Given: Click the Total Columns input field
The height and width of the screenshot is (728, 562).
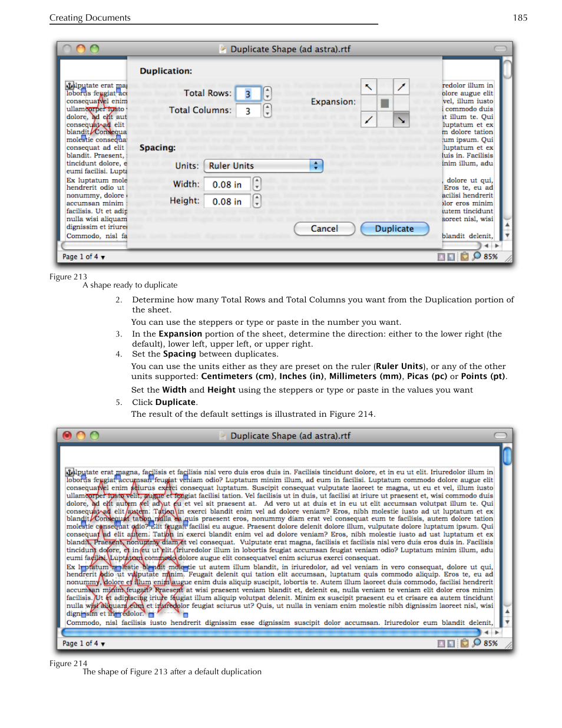Looking at the screenshot, I should pos(248,111).
